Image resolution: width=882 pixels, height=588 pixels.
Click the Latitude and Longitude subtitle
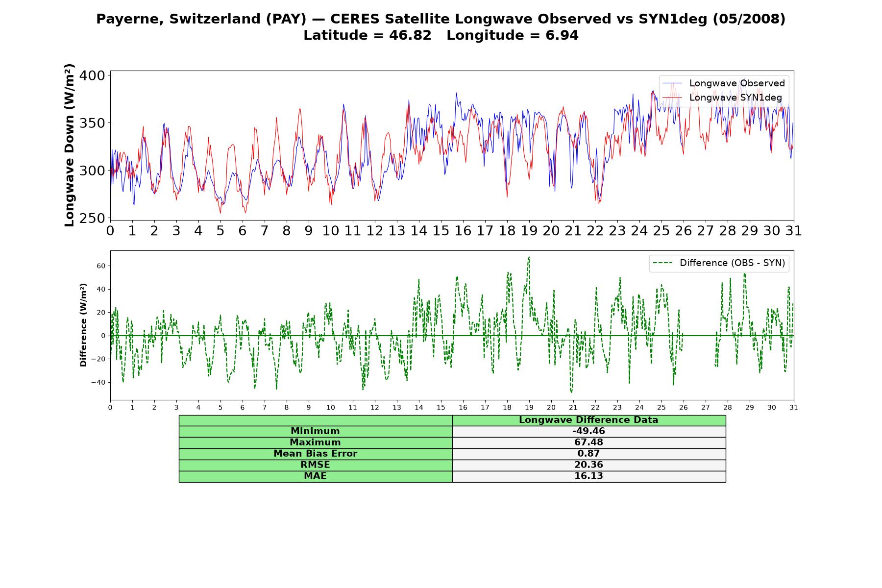(441, 35)
